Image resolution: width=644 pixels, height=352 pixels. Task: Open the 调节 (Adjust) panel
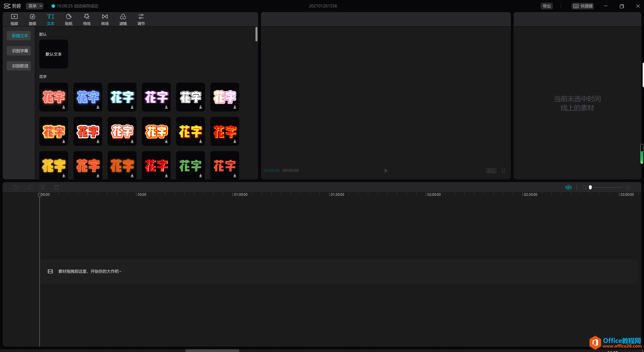(x=141, y=19)
